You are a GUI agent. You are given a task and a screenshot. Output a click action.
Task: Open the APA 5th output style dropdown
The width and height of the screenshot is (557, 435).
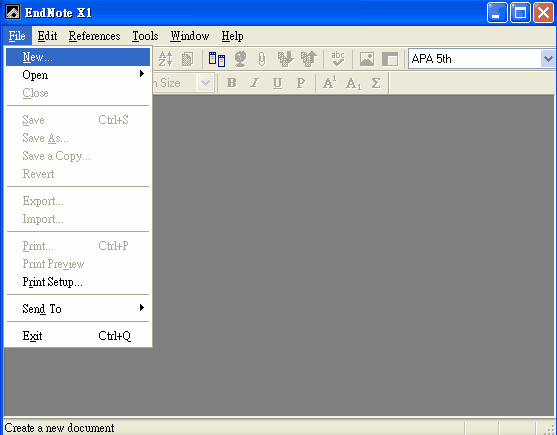548,59
